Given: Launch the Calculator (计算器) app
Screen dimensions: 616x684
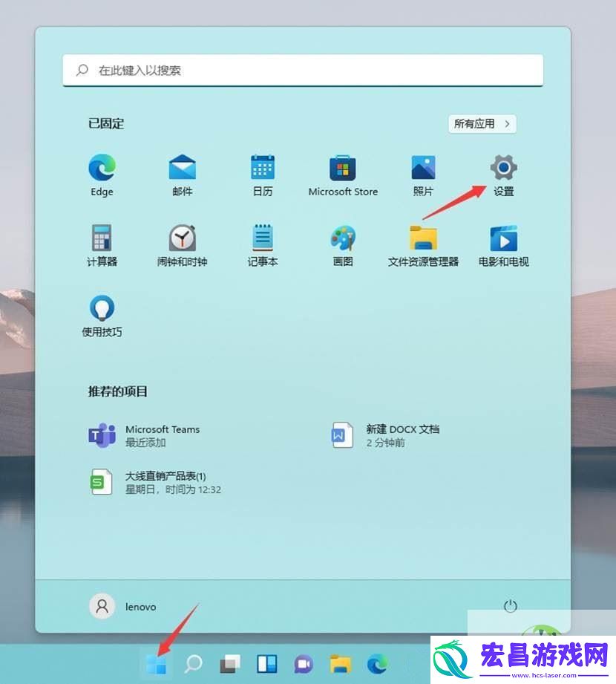Looking at the screenshot, I should click(x=102, y=245).
